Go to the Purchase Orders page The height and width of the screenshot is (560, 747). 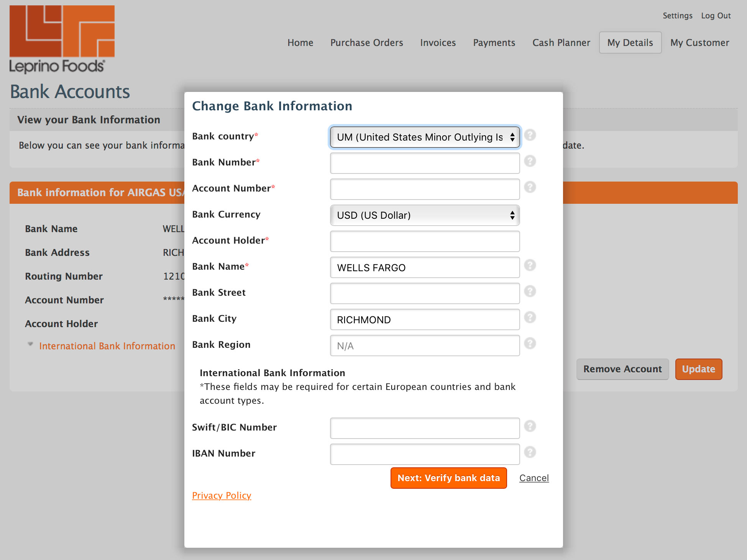coord(366,43)
